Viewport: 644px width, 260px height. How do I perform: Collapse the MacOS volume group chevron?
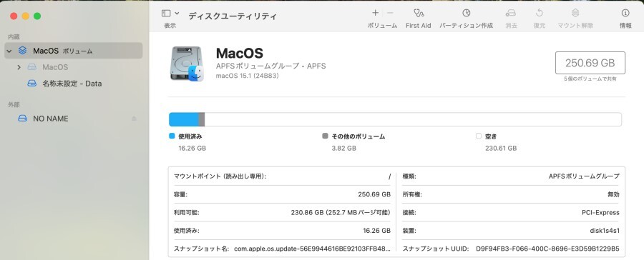(9, 51)
